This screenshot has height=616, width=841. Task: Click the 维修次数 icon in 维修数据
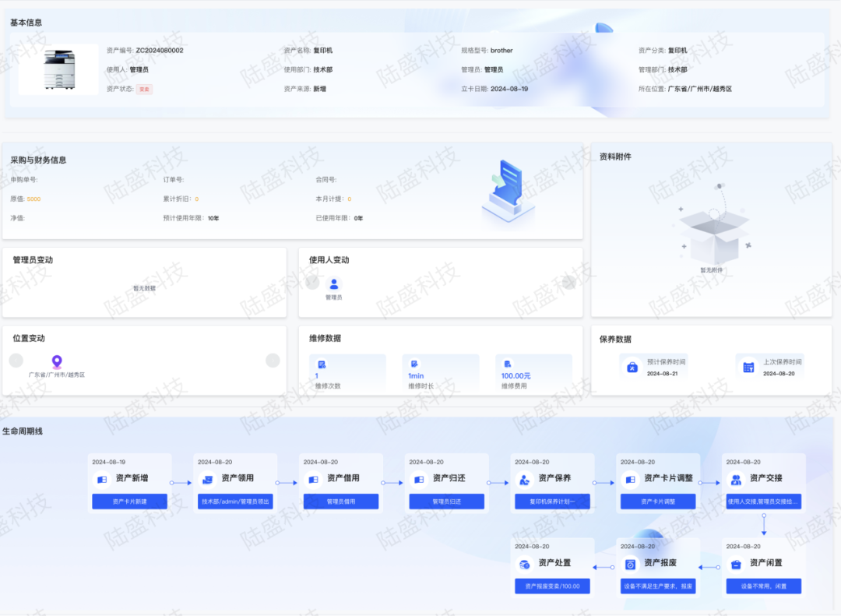(x=322, y=364)
